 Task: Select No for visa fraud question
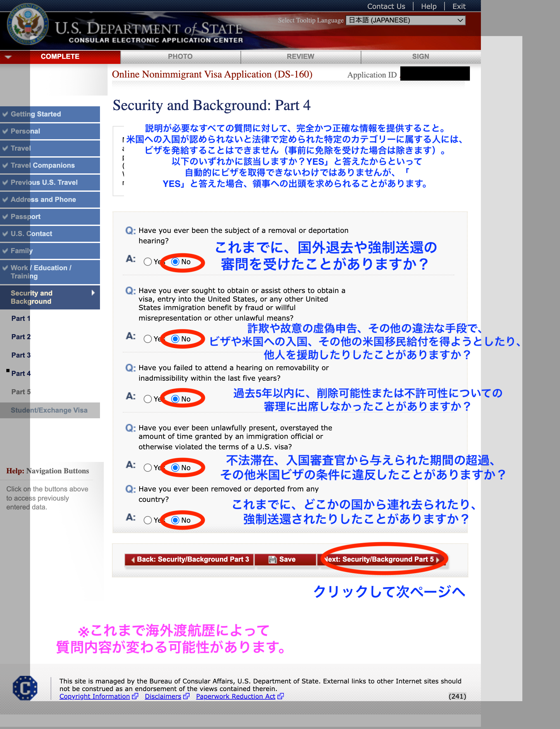(x=175, y=339)
